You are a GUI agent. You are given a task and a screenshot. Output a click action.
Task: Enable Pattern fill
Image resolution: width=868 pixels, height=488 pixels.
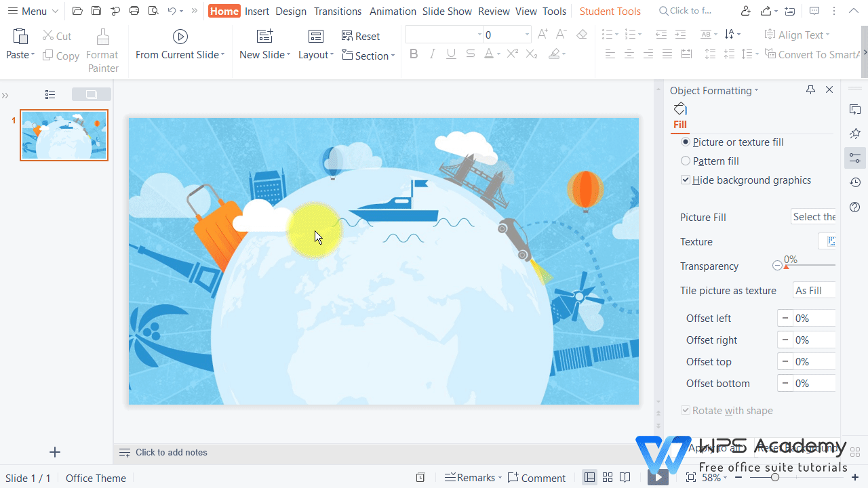pos(686,161)
